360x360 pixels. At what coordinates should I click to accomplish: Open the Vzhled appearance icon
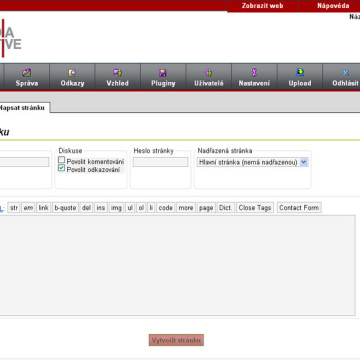117,73
